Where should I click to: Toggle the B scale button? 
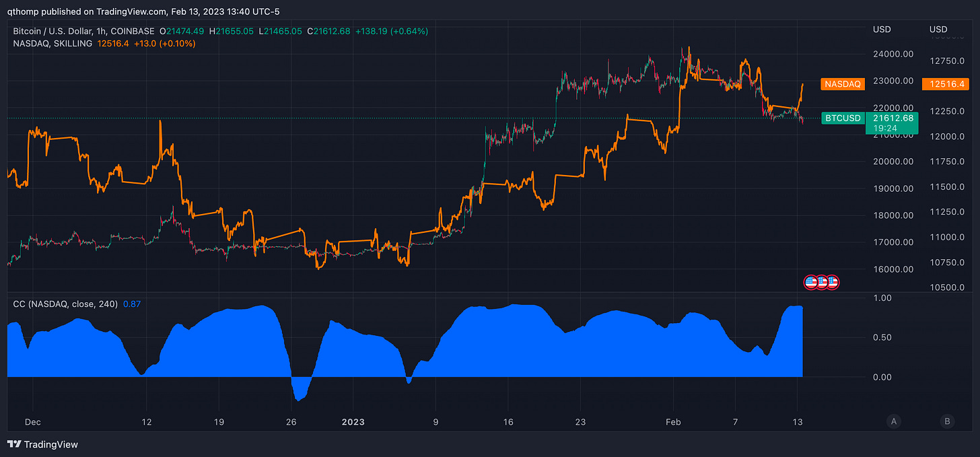tap(947, 422)
